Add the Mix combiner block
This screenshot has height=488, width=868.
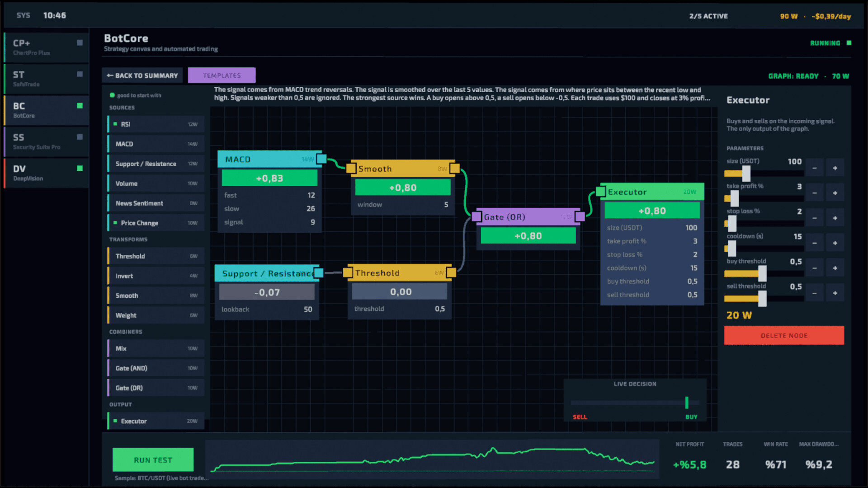tap(156, 348)
